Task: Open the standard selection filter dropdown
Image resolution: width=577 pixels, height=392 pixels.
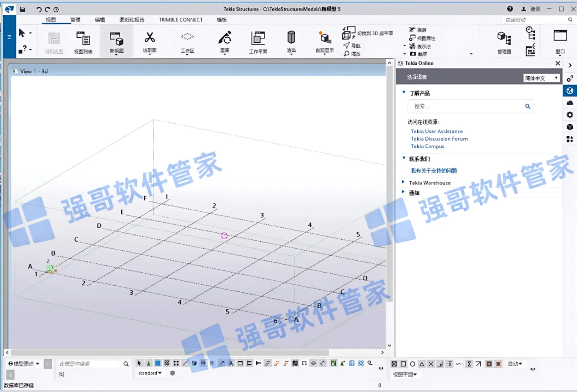Action: (150, 373)
